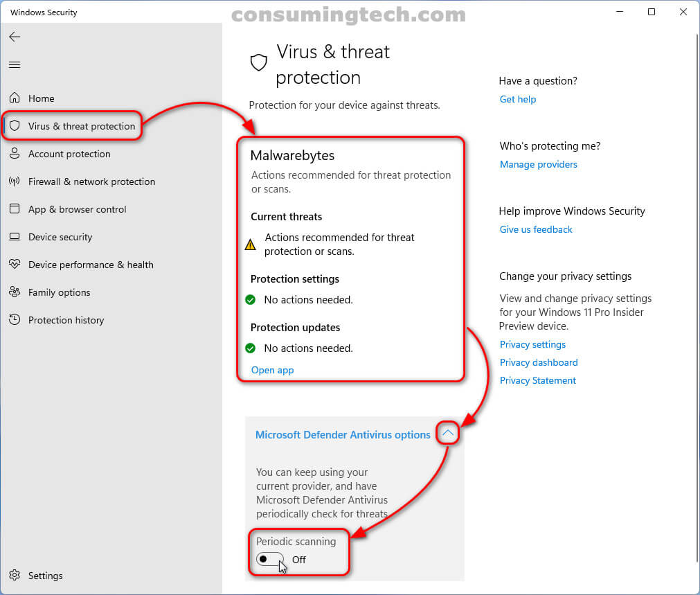Viewport: 700px width, 595px height.
Task: Open the Malwarebytes app
Action: pyautogui.click(x=272, y=370)
